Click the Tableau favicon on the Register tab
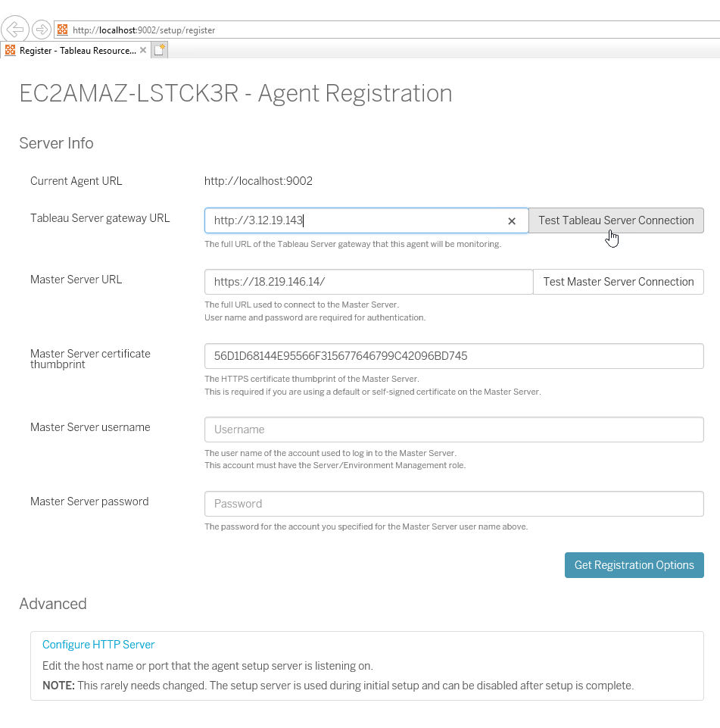This screenshot has width=720, height=728. (x=11, y=51)
